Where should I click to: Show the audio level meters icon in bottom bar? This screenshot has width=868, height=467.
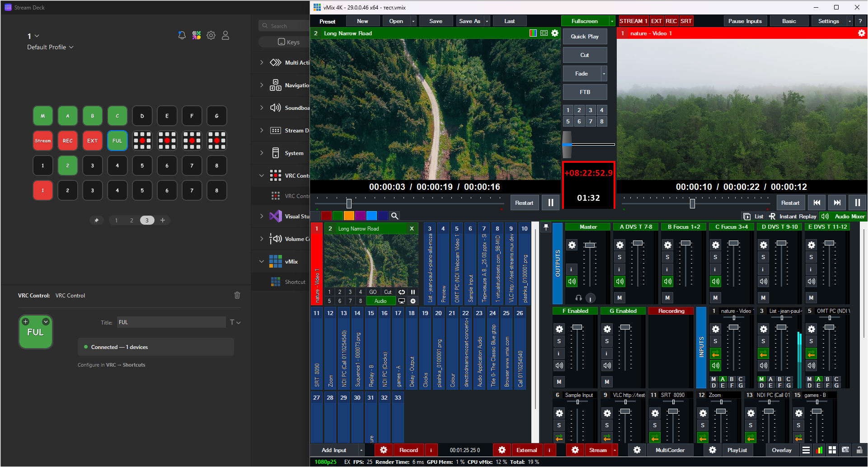(819, 450)
